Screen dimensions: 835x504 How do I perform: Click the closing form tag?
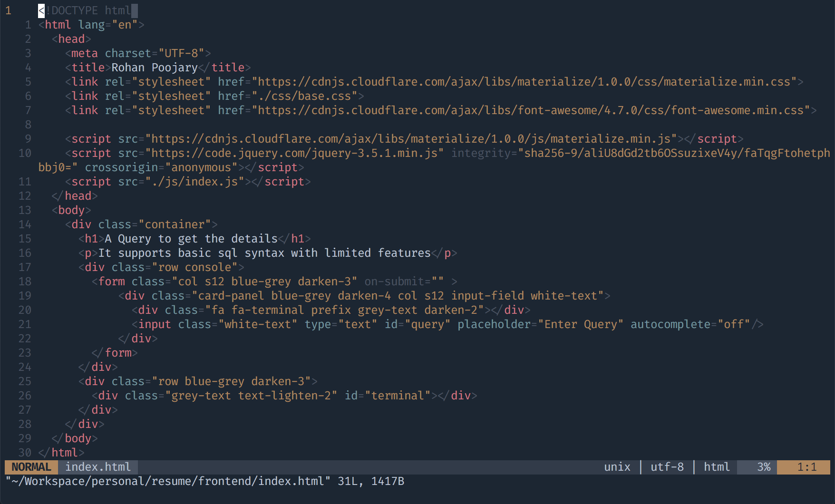pos(115,353)
